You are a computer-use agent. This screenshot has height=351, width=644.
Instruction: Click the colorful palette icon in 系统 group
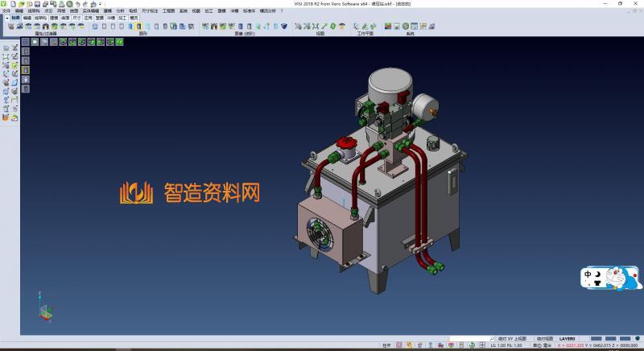point(388,27)
